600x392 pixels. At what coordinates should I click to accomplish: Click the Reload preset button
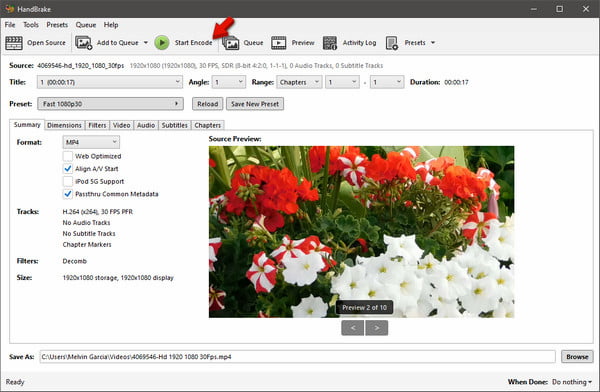coord(207,104)
